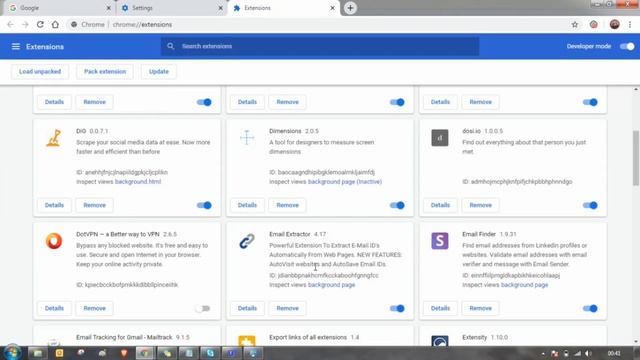This screenshot has width=640, height=360.
Task: Disable the Dimensions extension
Action: click(x=397, y=205)
